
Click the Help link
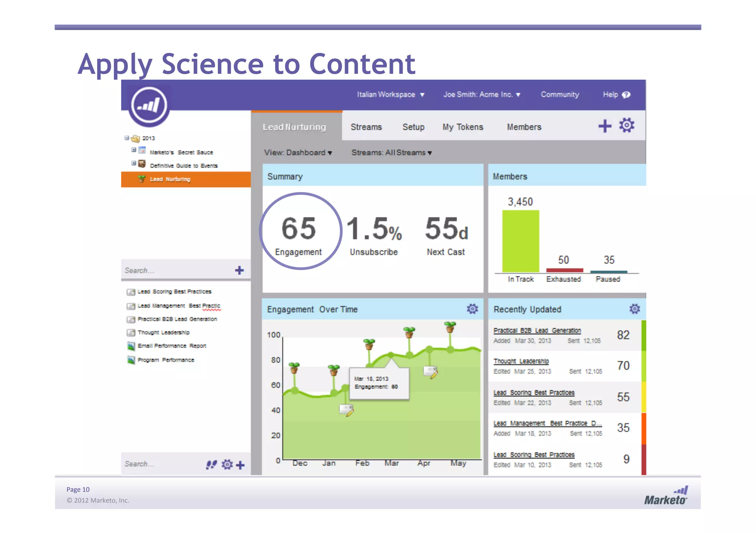[611, 94]
